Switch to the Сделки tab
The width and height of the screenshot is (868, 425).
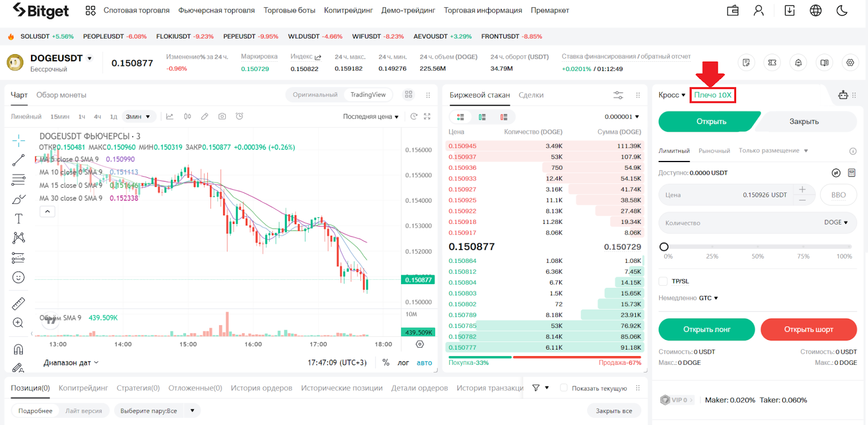531,95
